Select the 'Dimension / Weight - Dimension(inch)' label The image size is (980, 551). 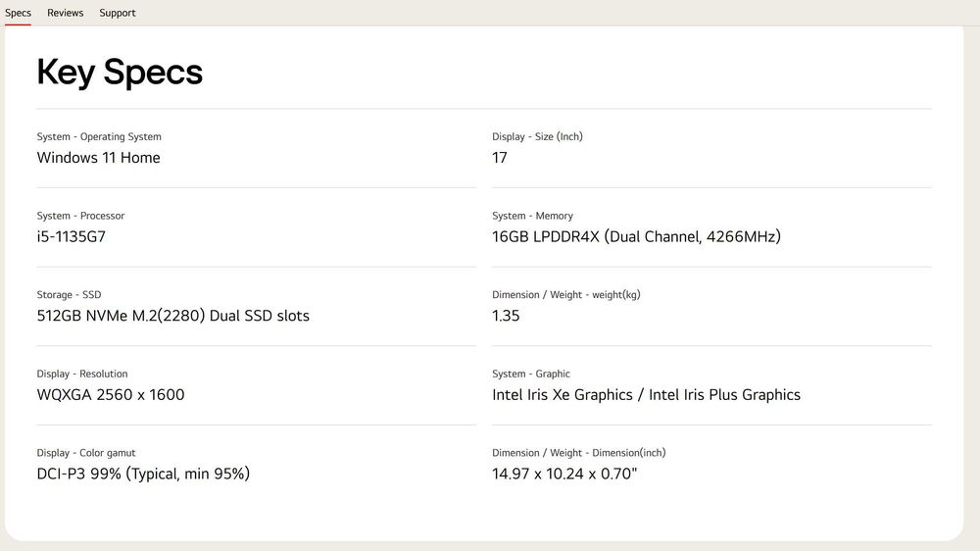pyautogui.click(x=579, y=453)
